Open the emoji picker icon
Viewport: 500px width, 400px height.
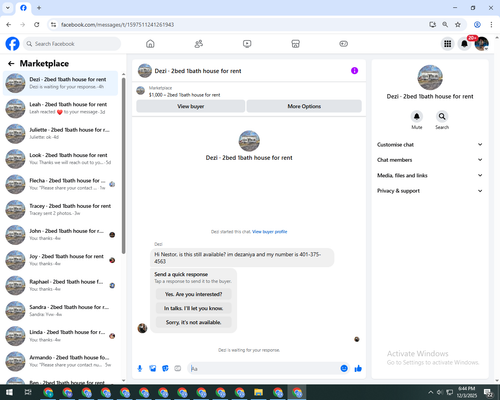coord(344,368)
